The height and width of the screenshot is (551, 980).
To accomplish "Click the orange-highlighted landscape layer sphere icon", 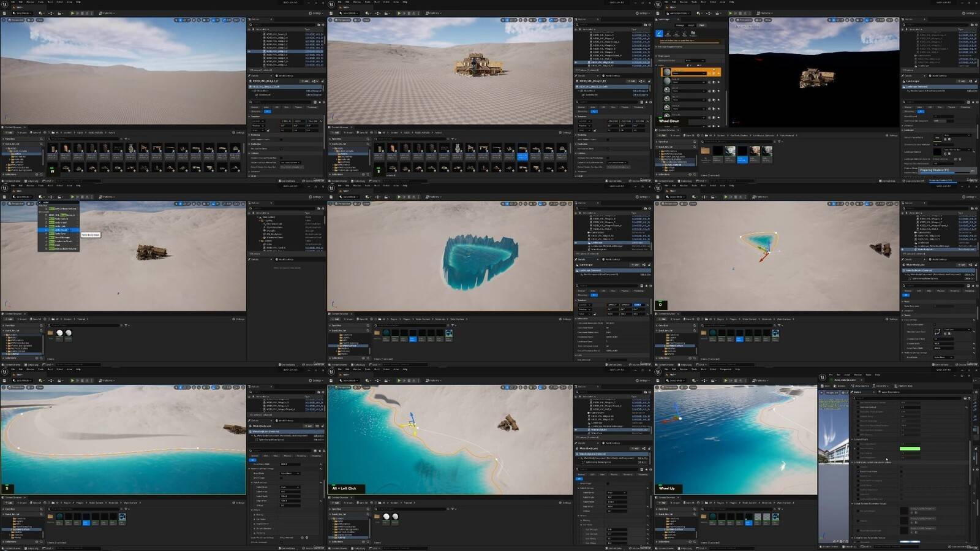I will [667, 72].
